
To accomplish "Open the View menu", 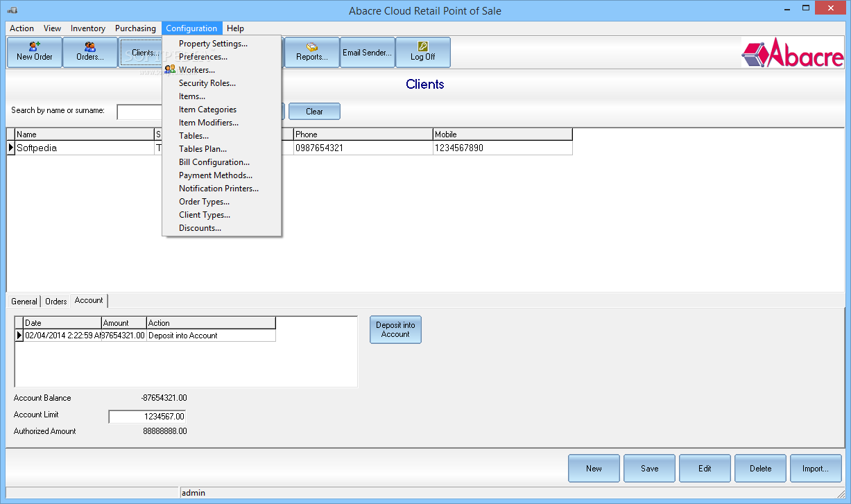I will tap(52, 28).
